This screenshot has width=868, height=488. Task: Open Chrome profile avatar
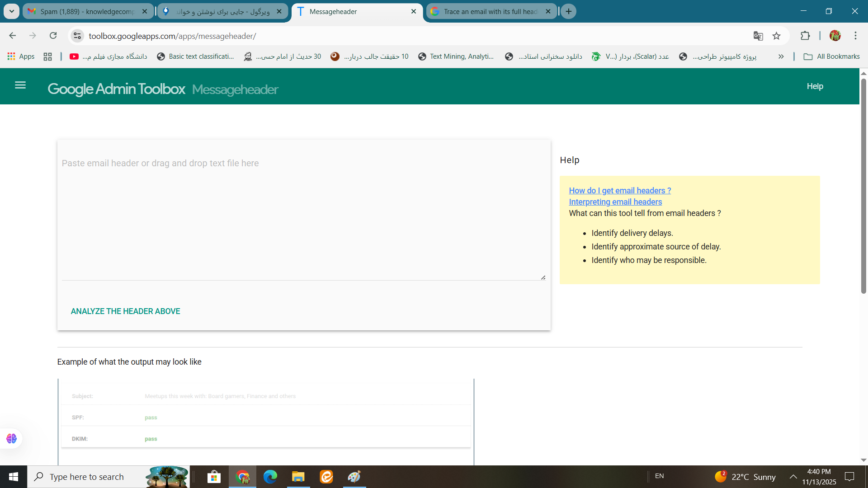point(835,36)
